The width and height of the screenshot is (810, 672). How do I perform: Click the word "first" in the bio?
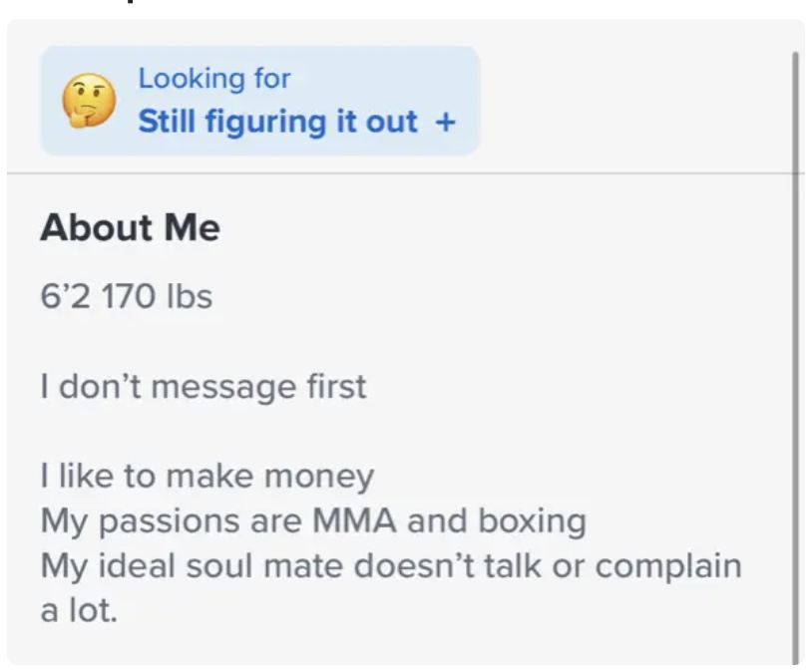(332, 386)
